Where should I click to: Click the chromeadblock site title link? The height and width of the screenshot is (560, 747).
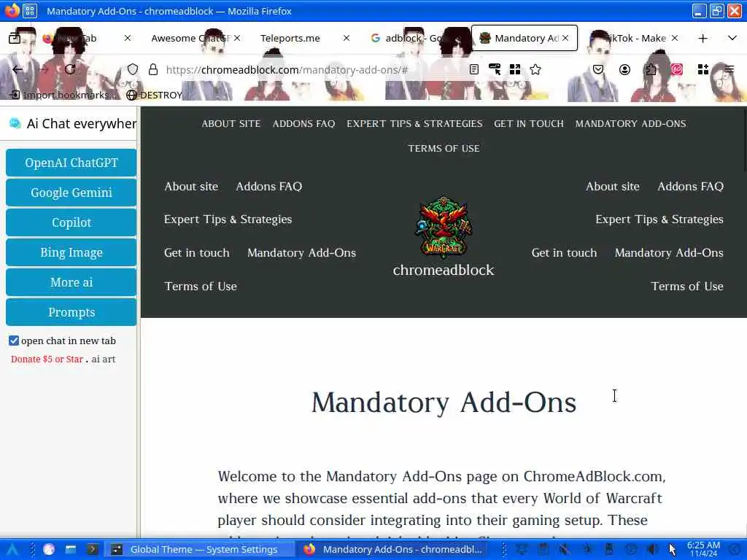click(444, 270)
